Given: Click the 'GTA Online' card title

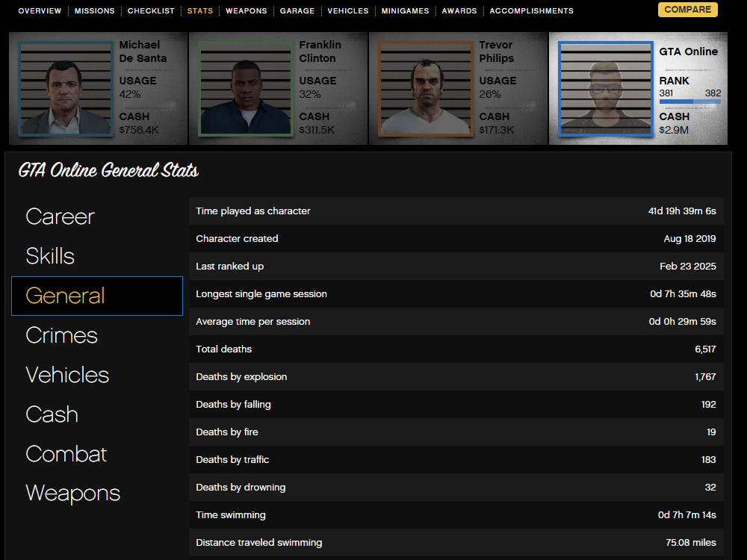Looking at the screenshot, I should 689,52.
